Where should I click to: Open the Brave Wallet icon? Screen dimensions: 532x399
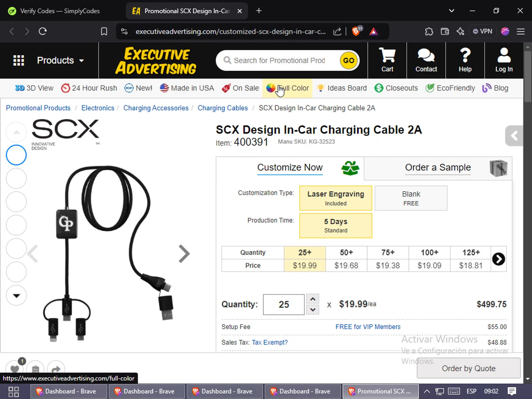point(445,32)
